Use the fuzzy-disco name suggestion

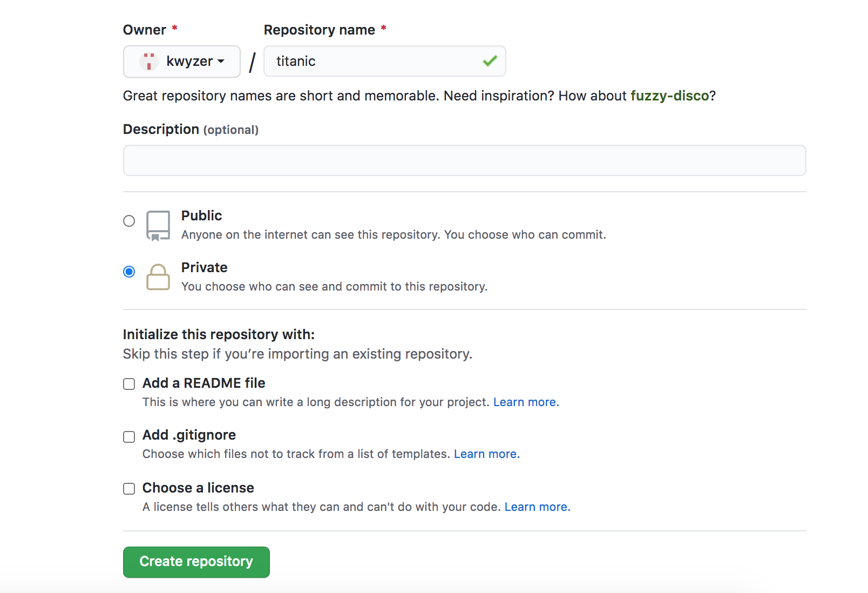(x=669, y=96)
